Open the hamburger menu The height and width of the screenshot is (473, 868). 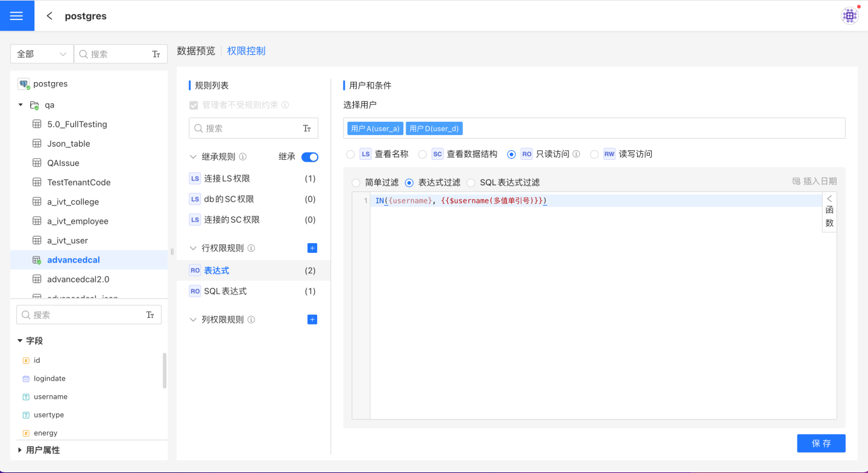17,16
